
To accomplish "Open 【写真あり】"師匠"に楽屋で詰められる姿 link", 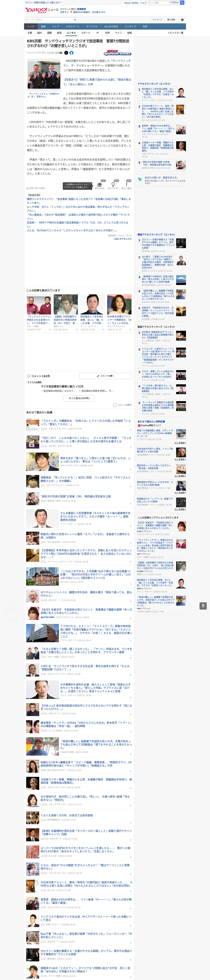I will [97, 82].
